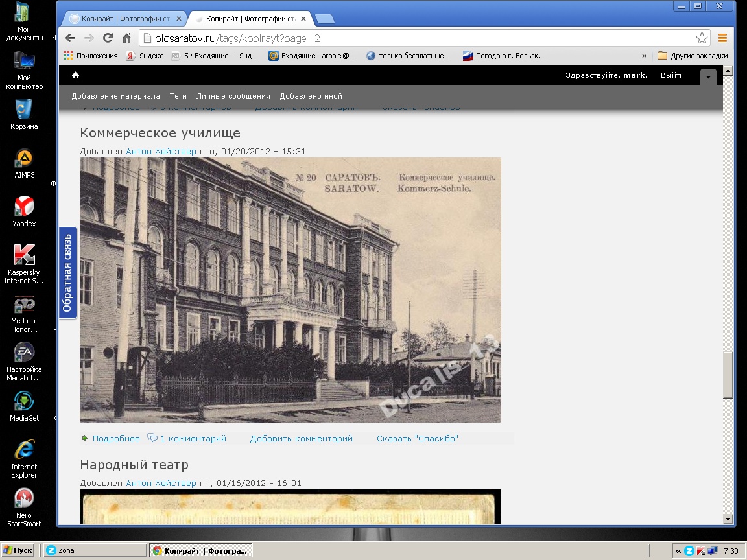Click the Обратная связь feedback side button

(67, 273)
